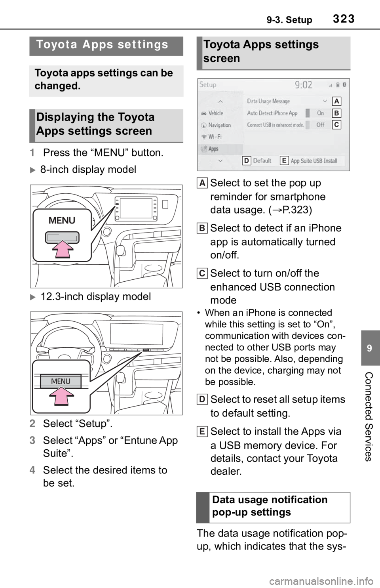
Task: Click the up chevron in Setup sidebar
Action: 220,101
